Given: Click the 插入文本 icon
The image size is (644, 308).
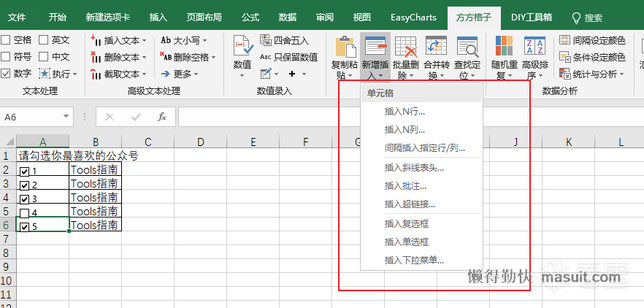Looking at the screenshot, I should click(x=96, y=40).
